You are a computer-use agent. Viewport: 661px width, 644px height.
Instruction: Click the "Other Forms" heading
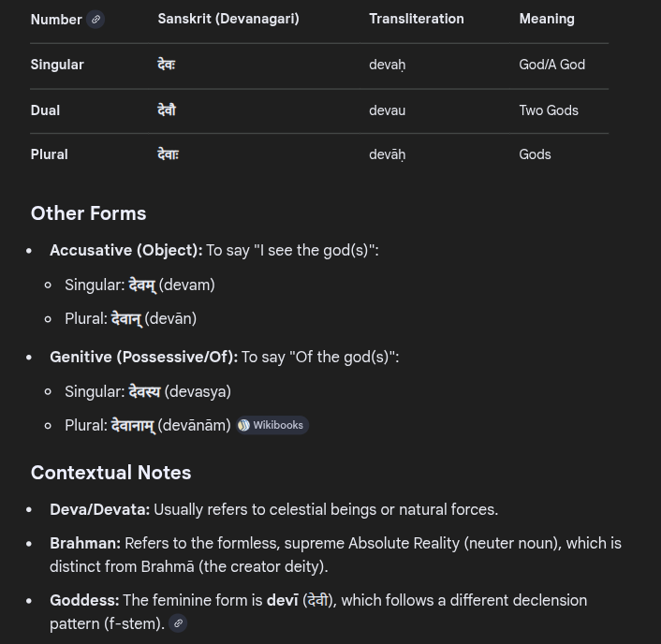point(88,213)
